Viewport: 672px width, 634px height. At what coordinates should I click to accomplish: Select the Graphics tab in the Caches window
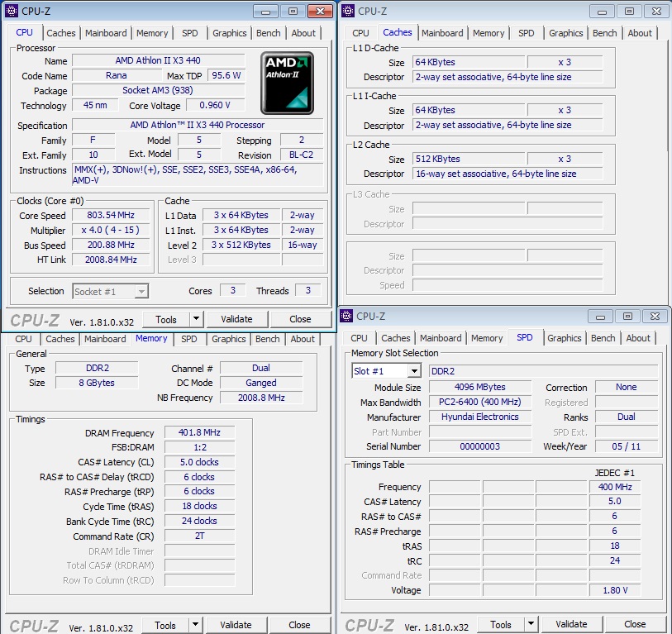coord(565,33)
